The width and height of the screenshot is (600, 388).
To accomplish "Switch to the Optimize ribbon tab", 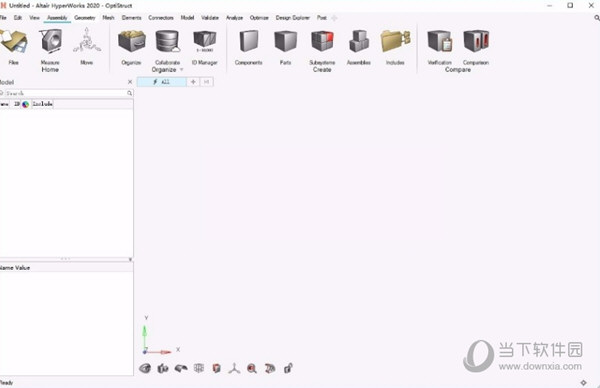I will [x=259, y=18].
